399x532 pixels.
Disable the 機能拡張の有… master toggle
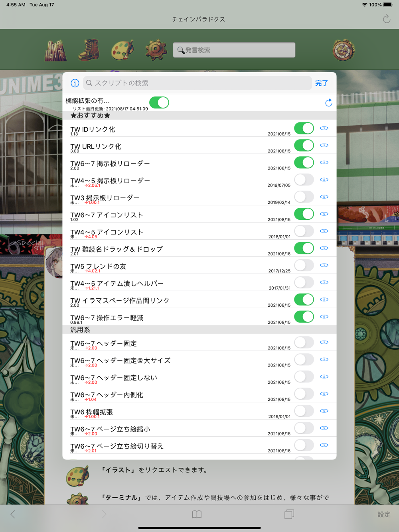tap(159, 102)
